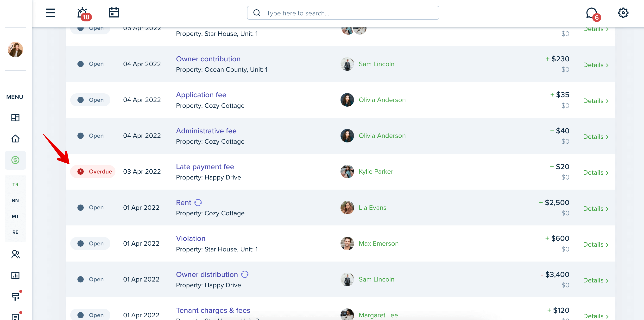Click recurring icon next to Rent
The width and height of the screenshot is (644, 320).
[198, 202]
